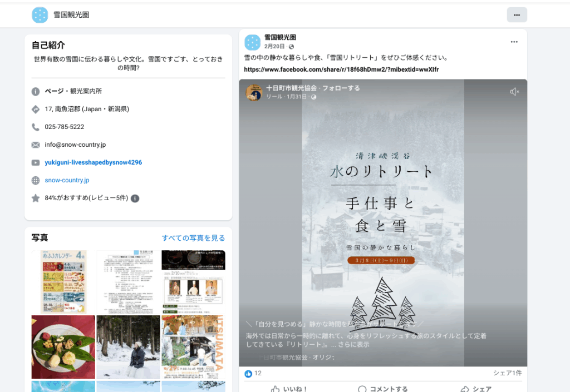Open the chefs event flyer photo thumbnail
This screenshot has width=570, height=392.
pos(193,282)
